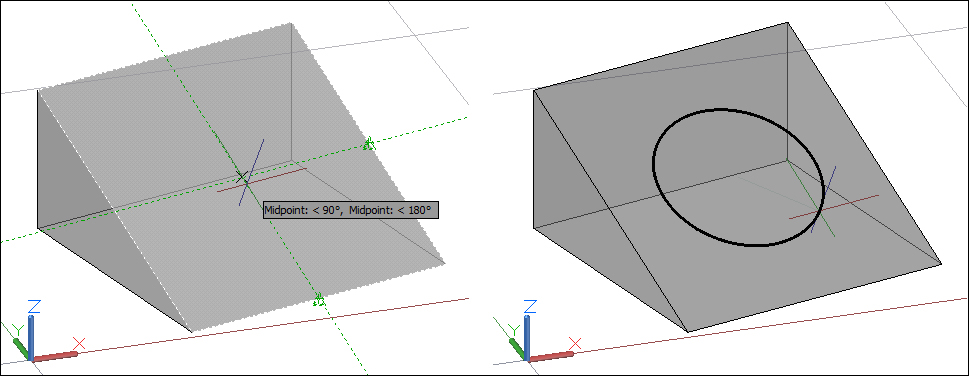The image size is (969, 376).
Task: Click the crosshair cursor at tracking intersection
Action: click(243, 178)
